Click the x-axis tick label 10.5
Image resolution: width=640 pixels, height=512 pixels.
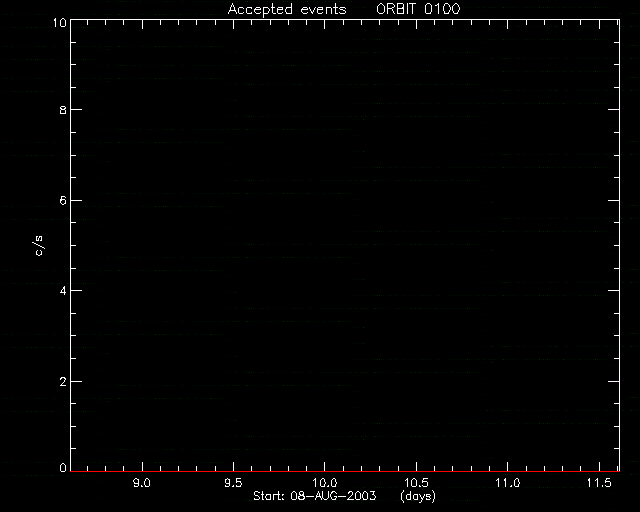click(x=416, y=483)
